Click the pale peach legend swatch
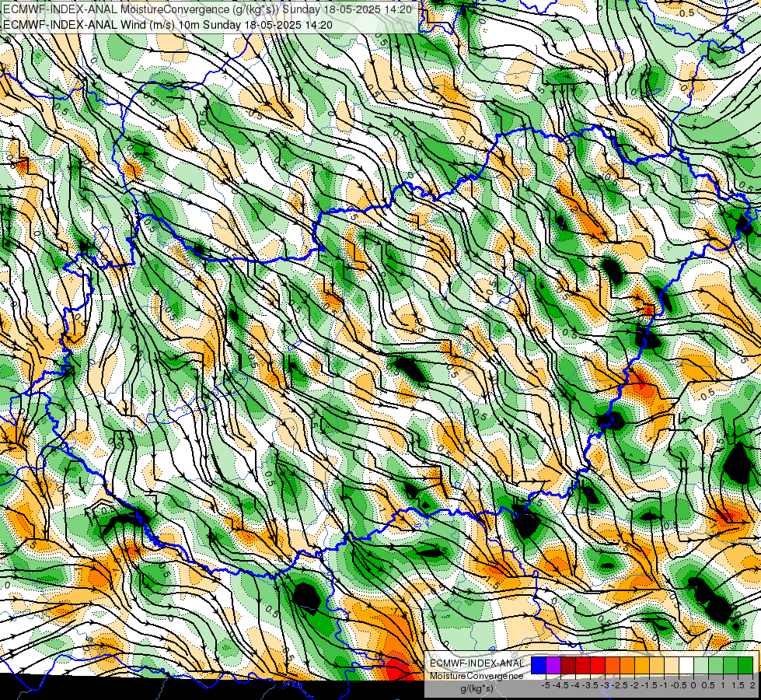The image size is (761, 700). (x=672, y=666)
